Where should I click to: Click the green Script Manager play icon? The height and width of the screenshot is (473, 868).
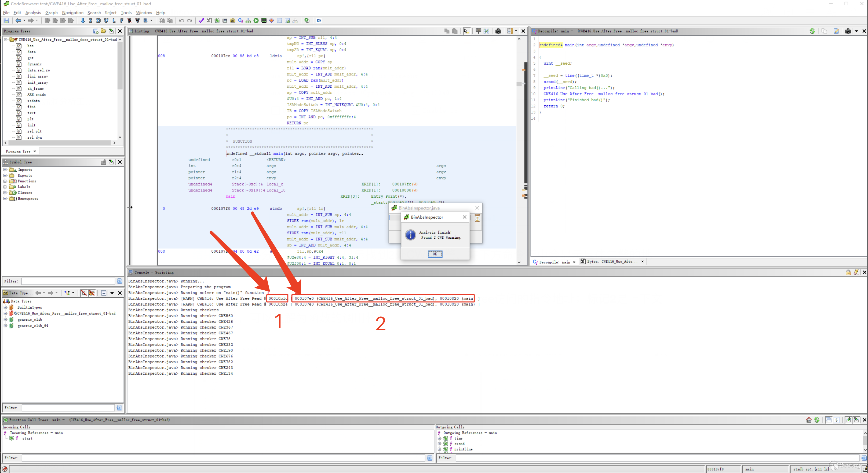pyautogui.click(x=256, y=21)
